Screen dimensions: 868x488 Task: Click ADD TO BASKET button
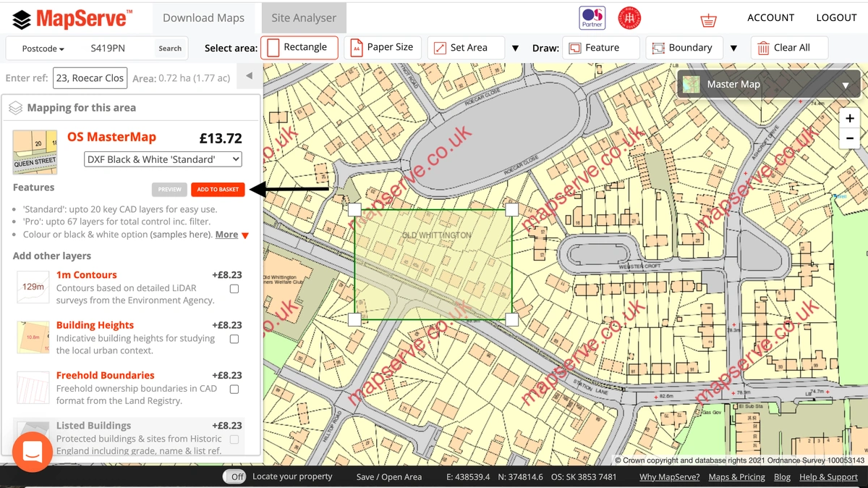click(218, 190)
